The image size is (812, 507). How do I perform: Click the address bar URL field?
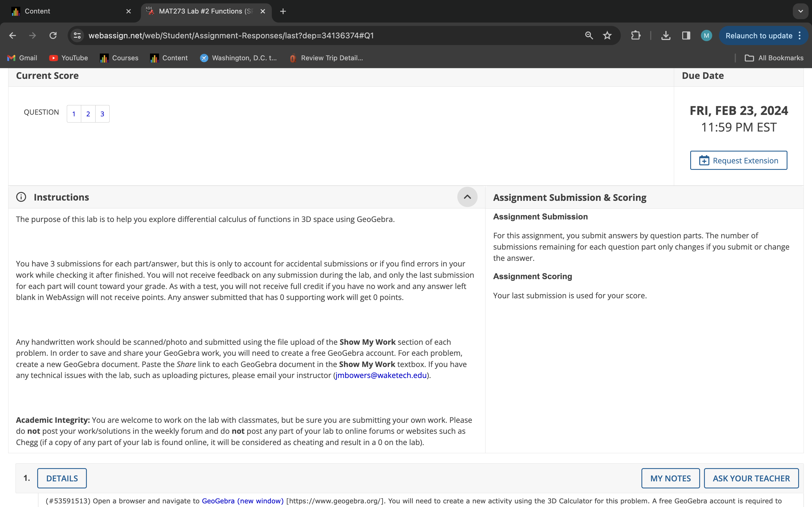click(x=302, y=35)
